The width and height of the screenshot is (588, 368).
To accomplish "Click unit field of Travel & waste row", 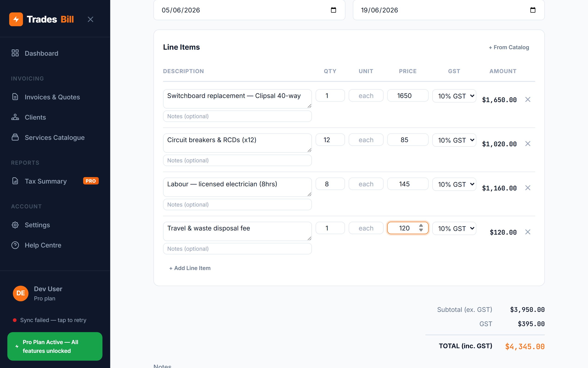I will (x=366, y=228).
